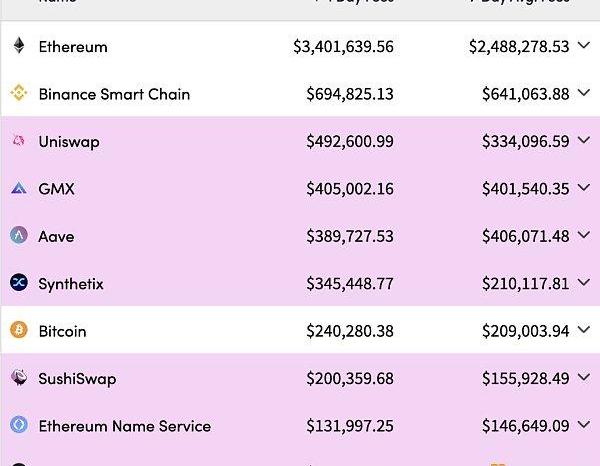Click the Synthetix logo icon
The width and height of the screenshot is (600, 466).
click(18, 284)
